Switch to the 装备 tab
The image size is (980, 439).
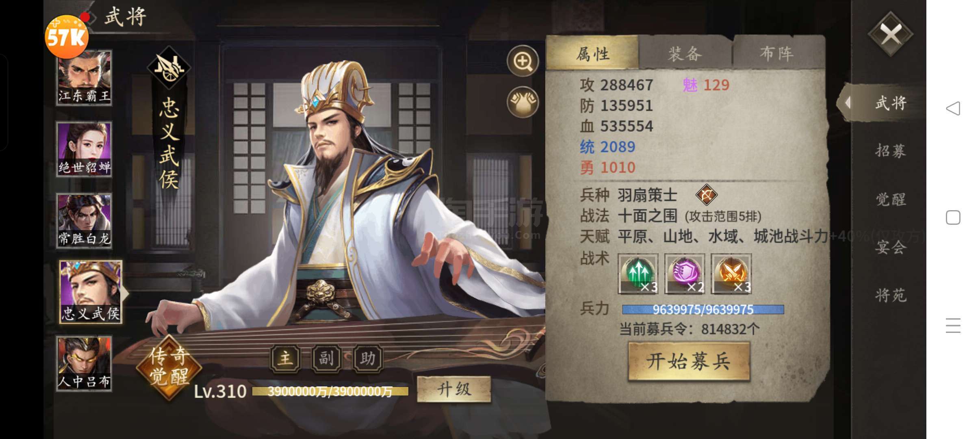tap(685, 54)
